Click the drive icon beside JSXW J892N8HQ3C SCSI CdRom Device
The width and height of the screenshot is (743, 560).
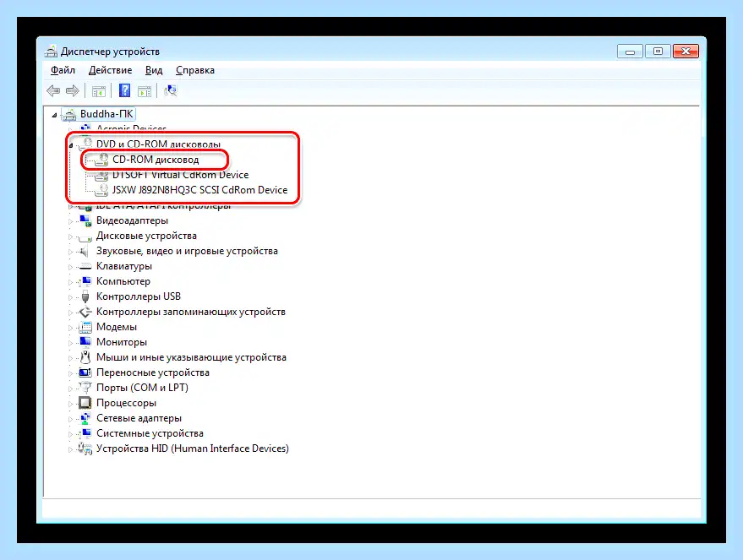[102, 190]
